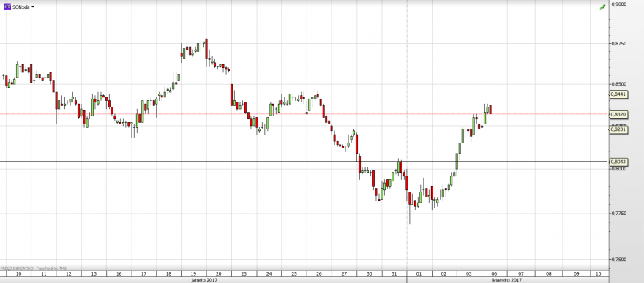Click date 23 on the time axis
Screen dimensions: 644x283
(244, 273)
